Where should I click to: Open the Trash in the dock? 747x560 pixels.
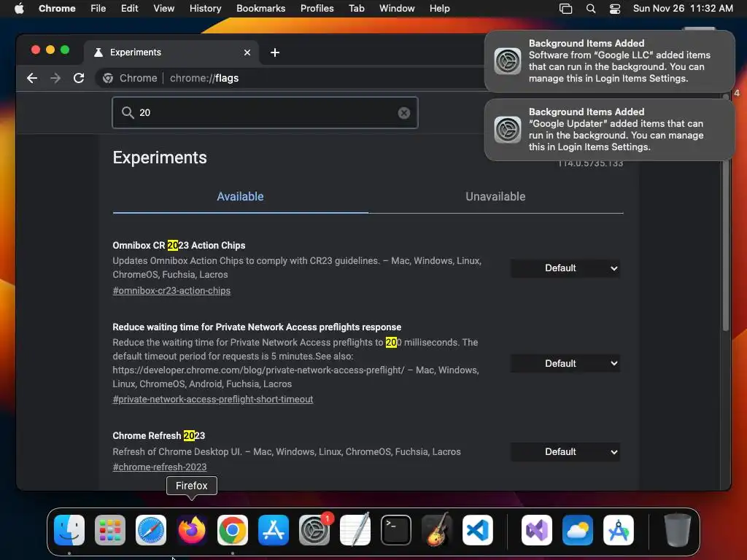pos(677,529)
